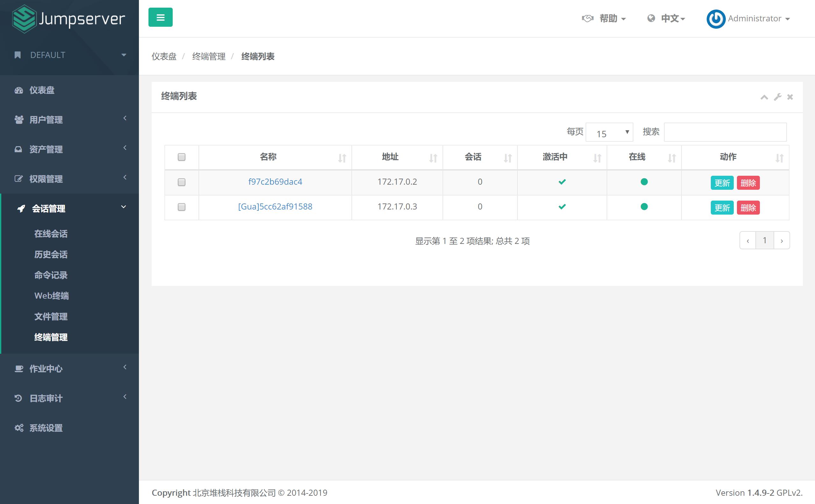
Task: Open the [Gua]5cc62af91588 terminal link
Action: [275, 207]
